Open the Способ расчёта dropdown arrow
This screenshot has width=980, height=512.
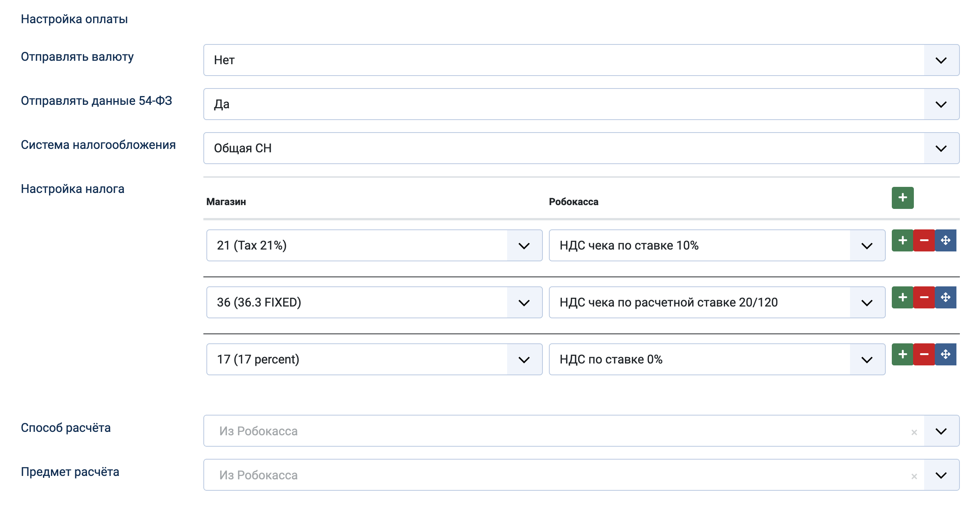click(940, 431)
